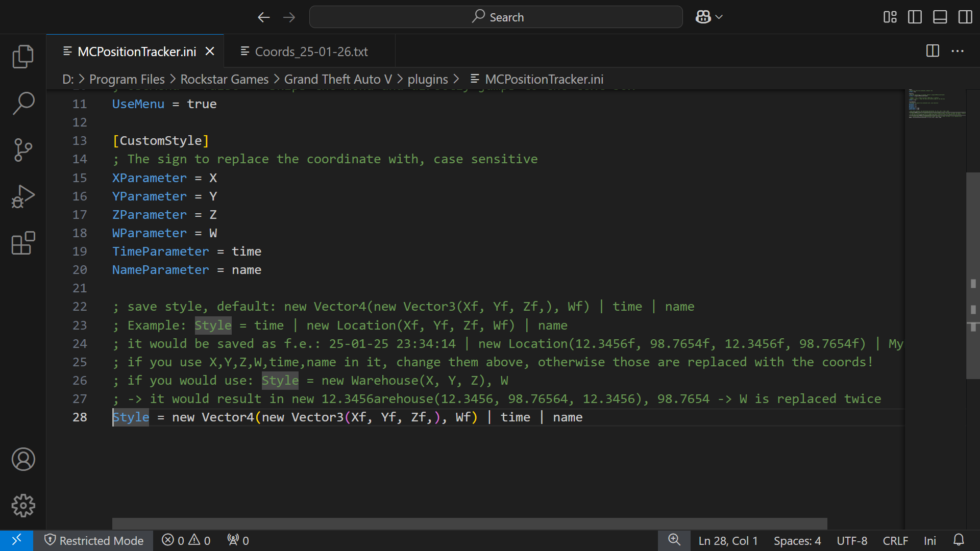Click the Restricted Mode status button

(x=94, y=540)
